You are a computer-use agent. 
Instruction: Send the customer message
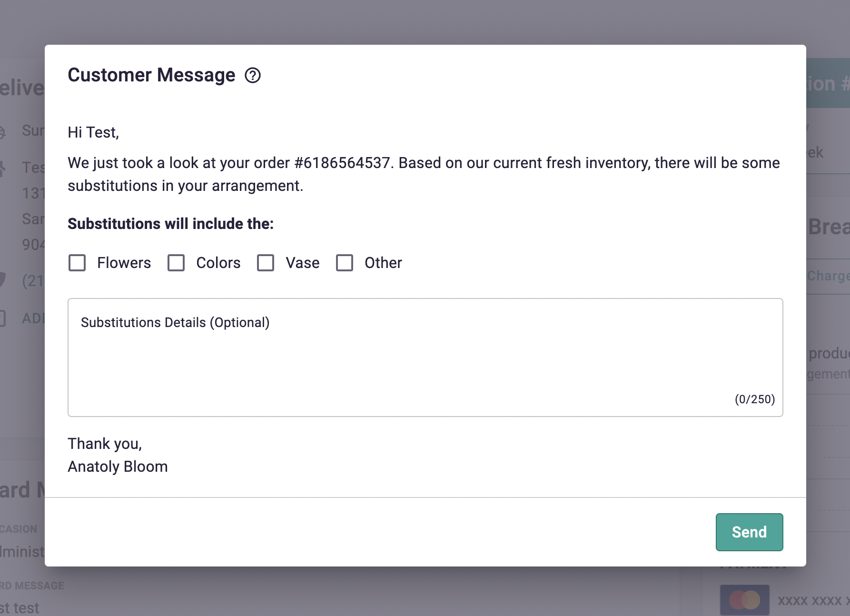pyautogui.click(x=749, y=532)
